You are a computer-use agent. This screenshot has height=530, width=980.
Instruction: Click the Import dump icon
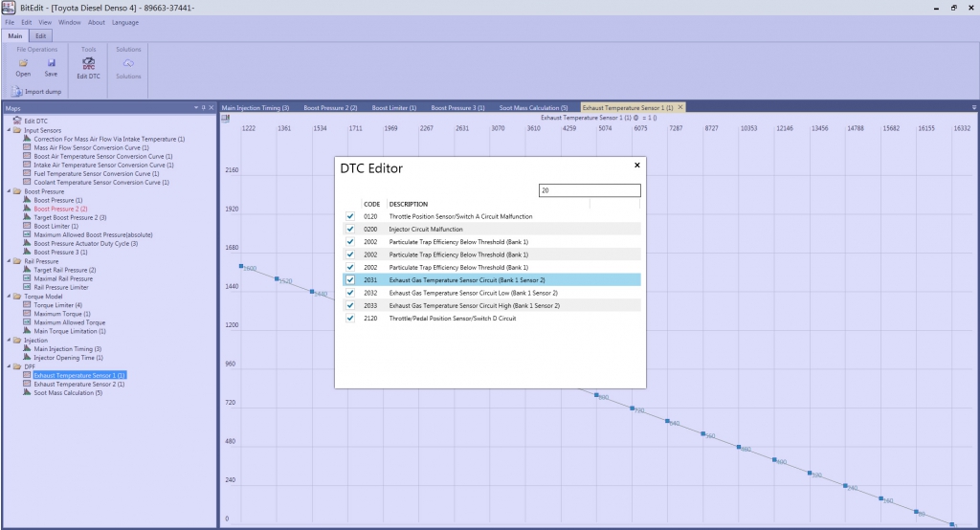(16, 91)
